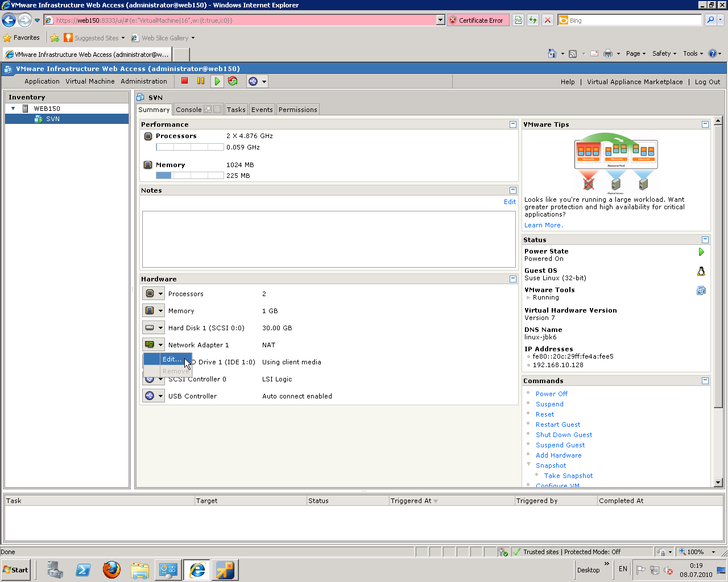Open the Administration menu

point(144,82)
